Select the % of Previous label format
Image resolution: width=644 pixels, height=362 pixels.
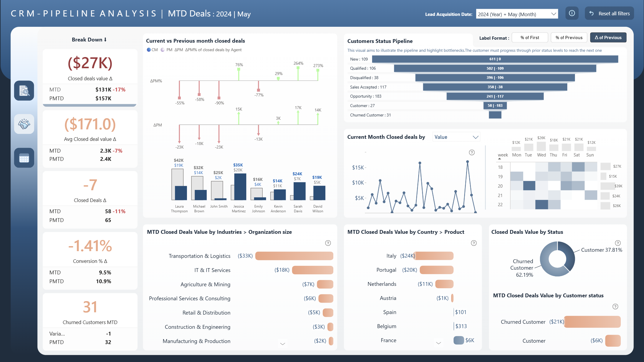[569, 38]
